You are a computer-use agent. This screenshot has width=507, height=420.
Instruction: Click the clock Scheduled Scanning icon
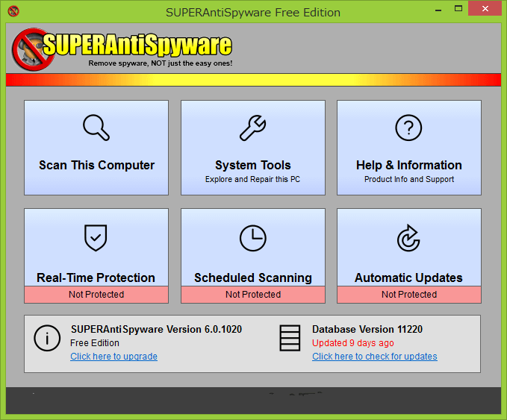pyautogui.click(x=253, y=238)
